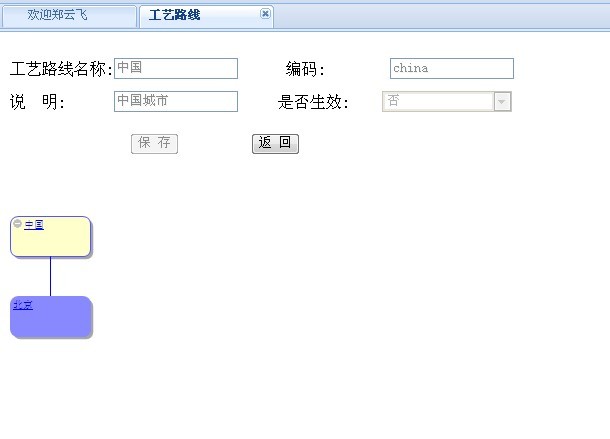
Task: Open the 中国 node link
Action: pyautogui.click(x=34, y=225)
